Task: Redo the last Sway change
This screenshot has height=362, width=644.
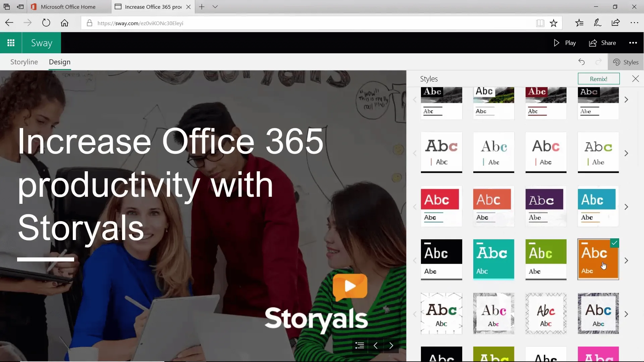Action: 598,62
